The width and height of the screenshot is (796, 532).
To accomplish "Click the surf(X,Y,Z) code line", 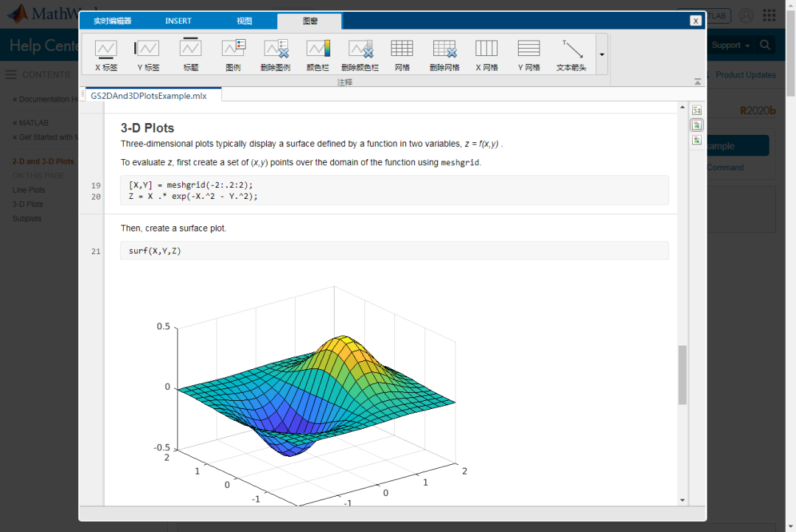I will pos(155,251).
